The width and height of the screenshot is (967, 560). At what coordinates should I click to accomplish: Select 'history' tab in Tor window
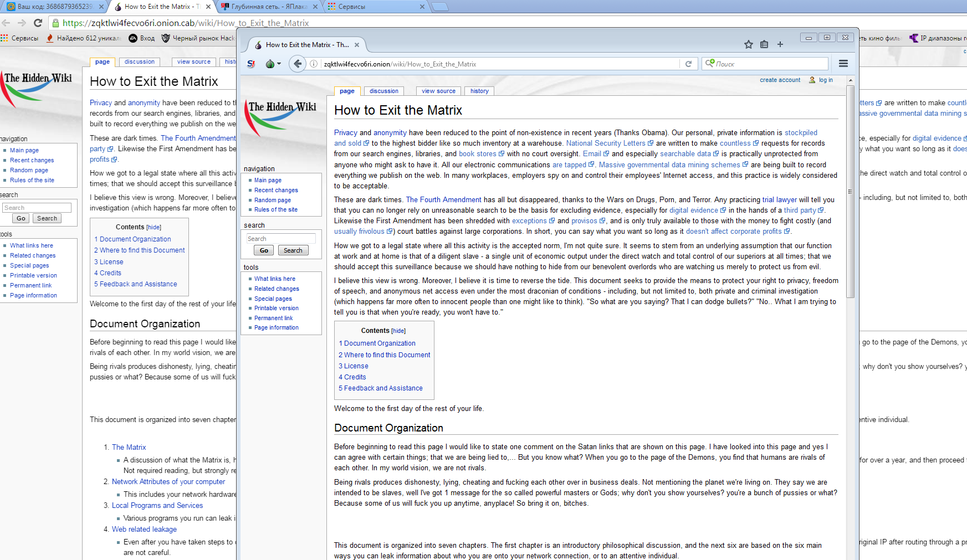click(x=479, y=91)
